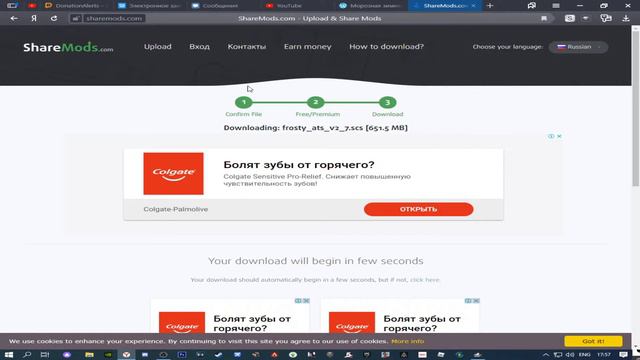Viewport: 640px width, 360px height.
Task: Open a new browser tab with the plus
Action: click(x=490, y=6)
